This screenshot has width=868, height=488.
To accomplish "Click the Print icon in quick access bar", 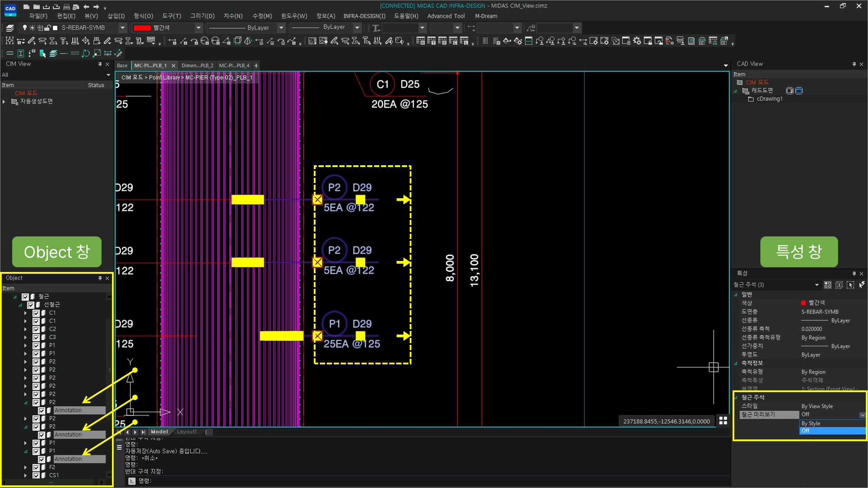I will [x=66, y=7].
